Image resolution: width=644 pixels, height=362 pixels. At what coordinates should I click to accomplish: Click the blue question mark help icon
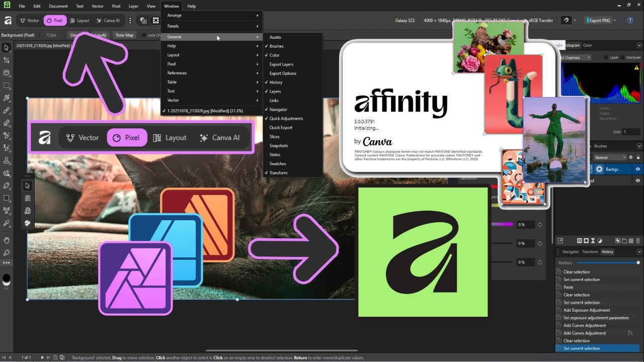(x=630, y=21)
